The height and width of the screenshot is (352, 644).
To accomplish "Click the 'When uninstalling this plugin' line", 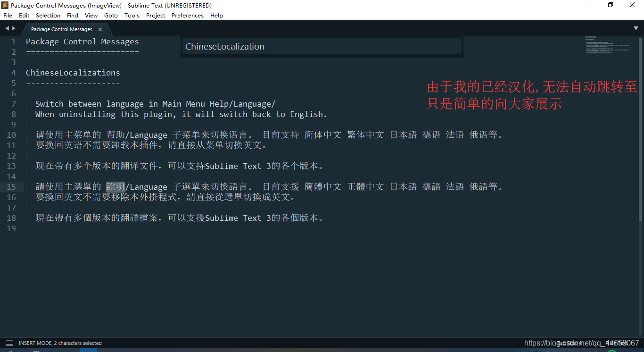I will click(182, 114).
